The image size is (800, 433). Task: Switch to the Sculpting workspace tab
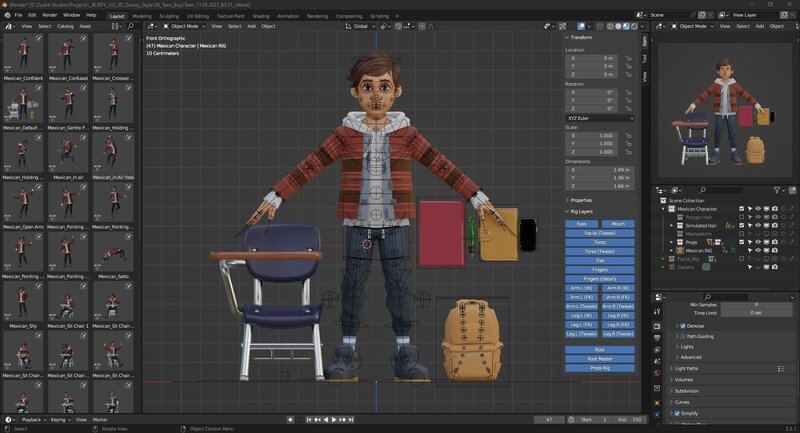[x=170, y=16]
